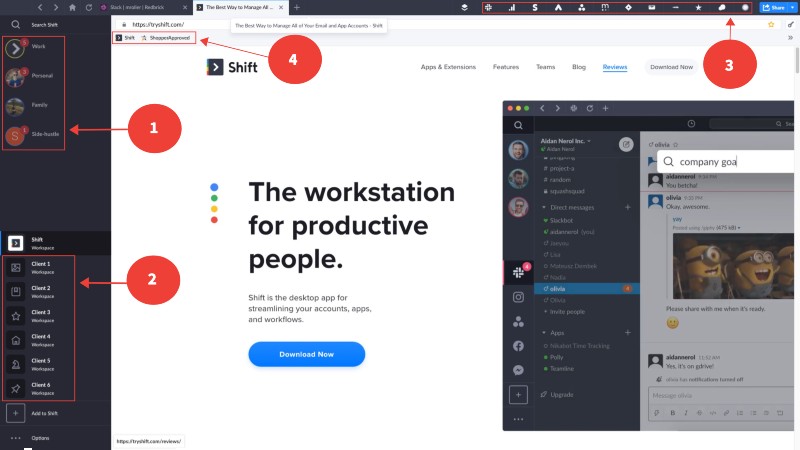Click the paragraph 'Shift is the desktop app for'

[310, 308]
